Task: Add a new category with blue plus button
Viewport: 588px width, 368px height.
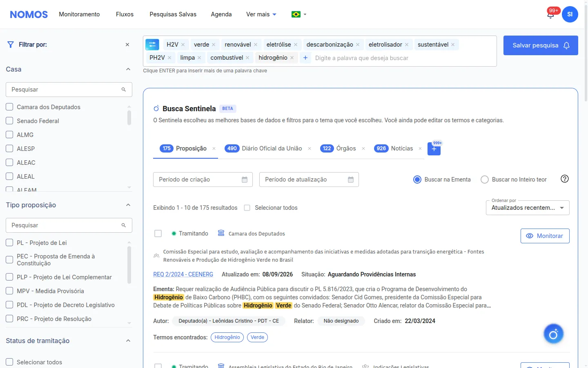Action: pos(434,149)
